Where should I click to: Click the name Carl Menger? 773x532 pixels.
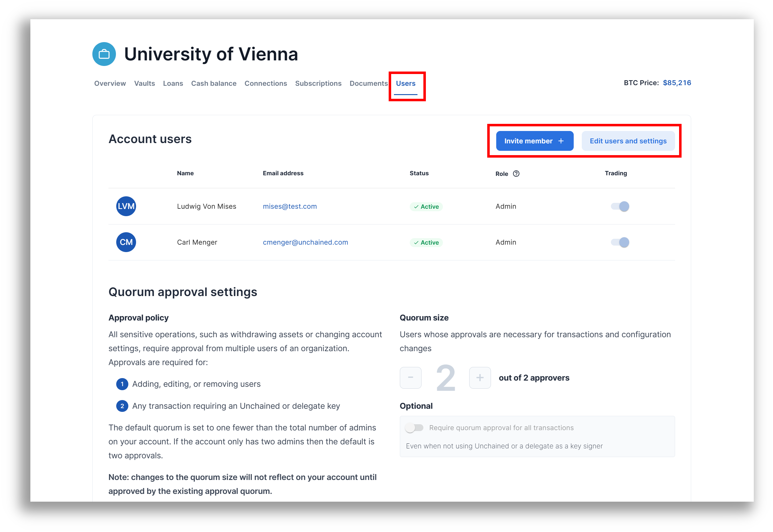197,242
